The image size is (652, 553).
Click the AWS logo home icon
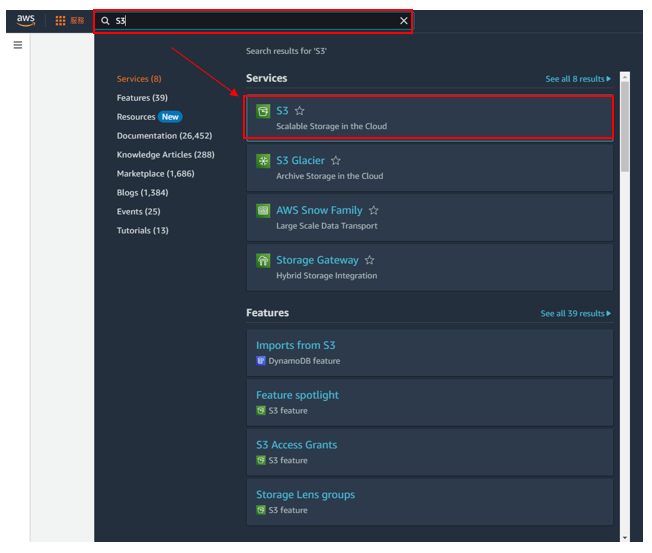pos(25,20)
